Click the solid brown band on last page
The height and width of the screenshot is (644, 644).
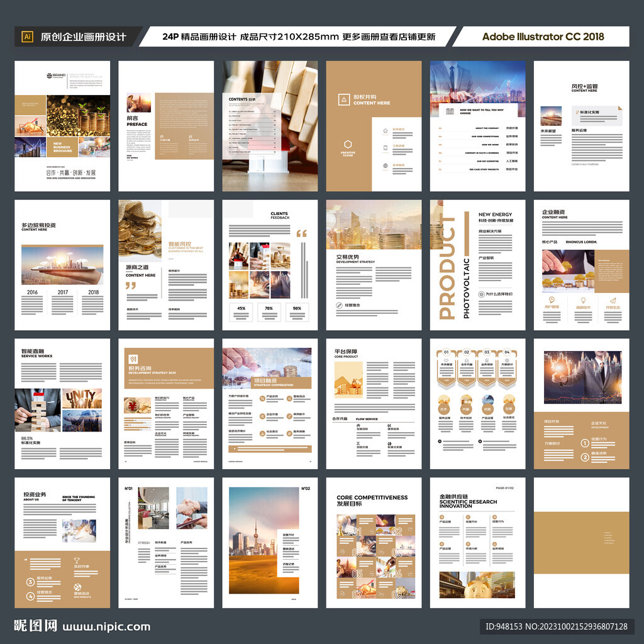pyautogui.click(x=582, y=543)
